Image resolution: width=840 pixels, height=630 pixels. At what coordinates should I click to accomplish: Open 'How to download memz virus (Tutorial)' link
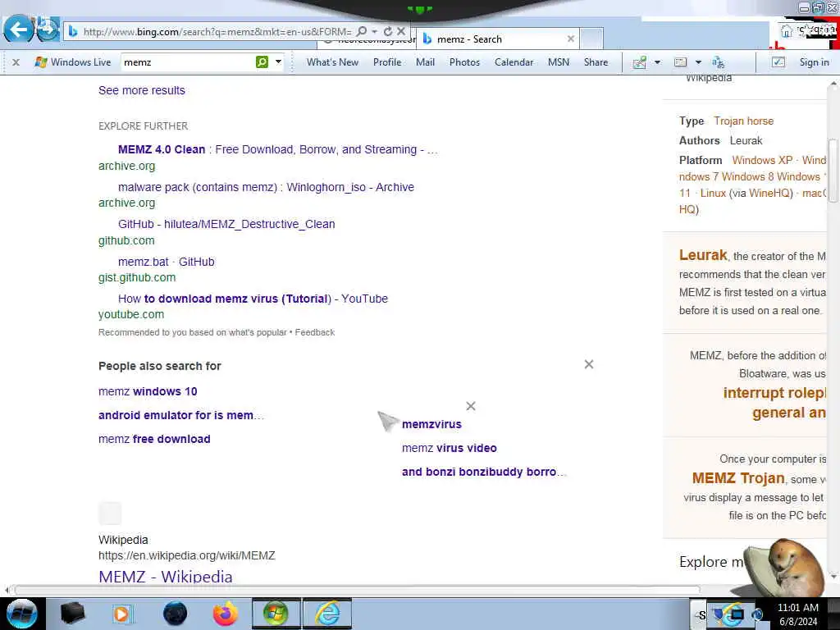pyautogui.click(x=253, y=299)
